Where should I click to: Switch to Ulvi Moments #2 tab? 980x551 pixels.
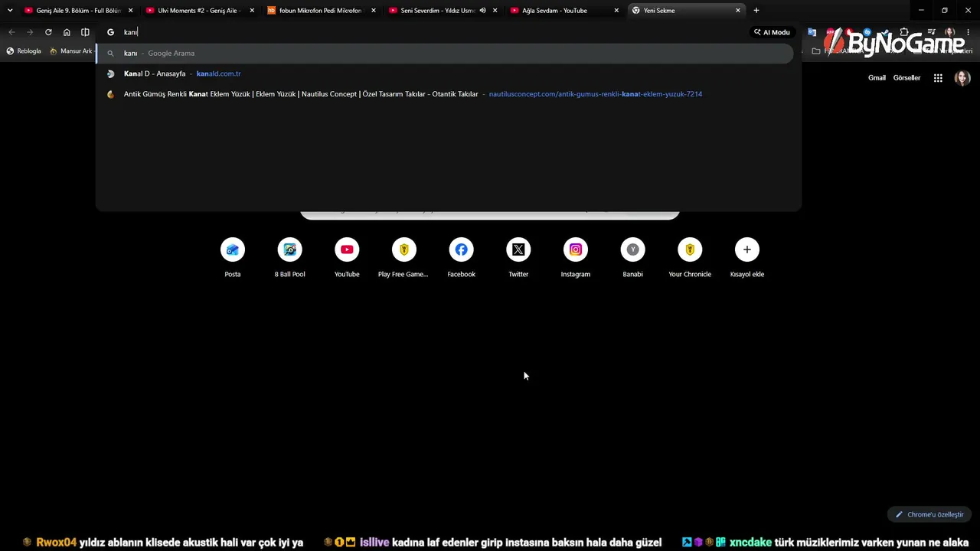pos(201,11)
